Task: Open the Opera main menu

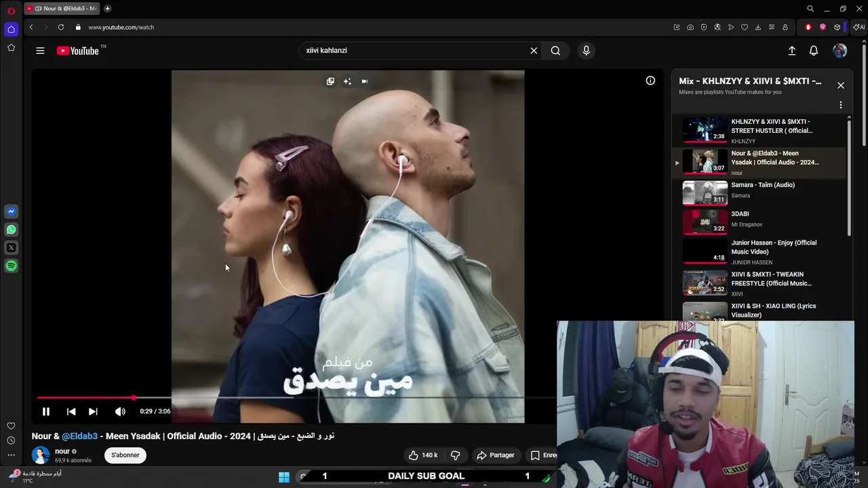Action: coord(11,11)
